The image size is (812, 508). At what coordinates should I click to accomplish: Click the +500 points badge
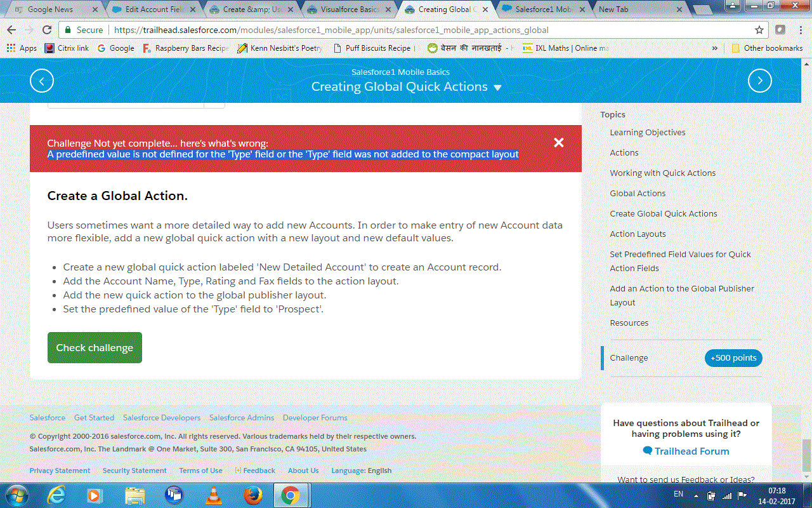[x=733, y=358]
